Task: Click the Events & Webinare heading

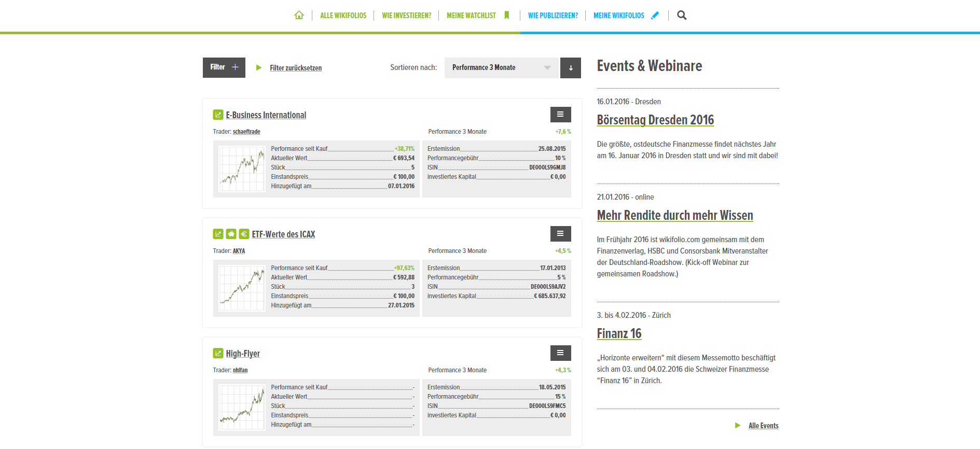Action: pyautogui.click(x=649, y=66)
